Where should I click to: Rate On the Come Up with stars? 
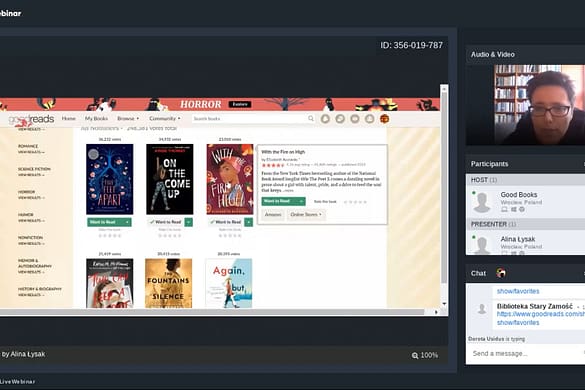coord(170,235)
